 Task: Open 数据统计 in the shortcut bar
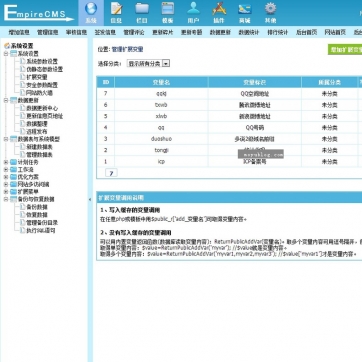click(249, 32)
